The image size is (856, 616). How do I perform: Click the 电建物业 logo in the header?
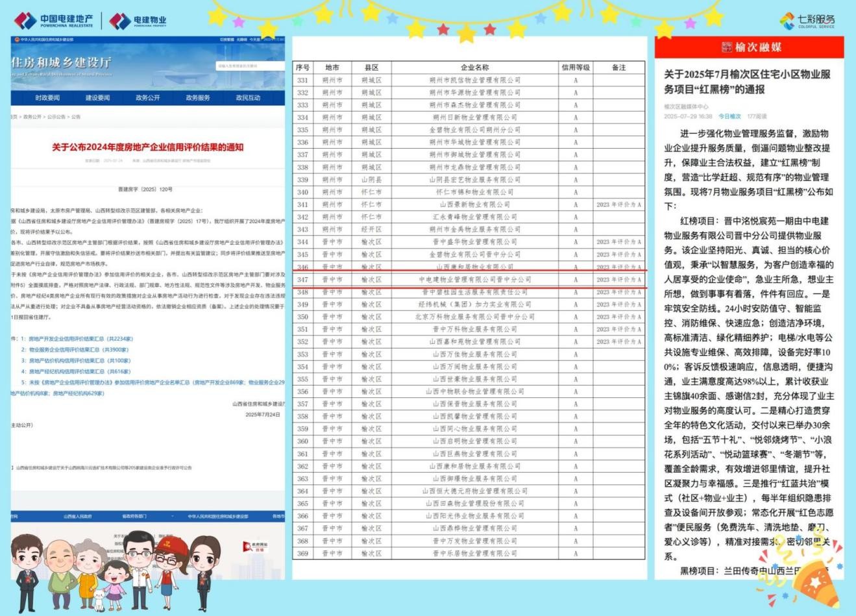point(138,21)
